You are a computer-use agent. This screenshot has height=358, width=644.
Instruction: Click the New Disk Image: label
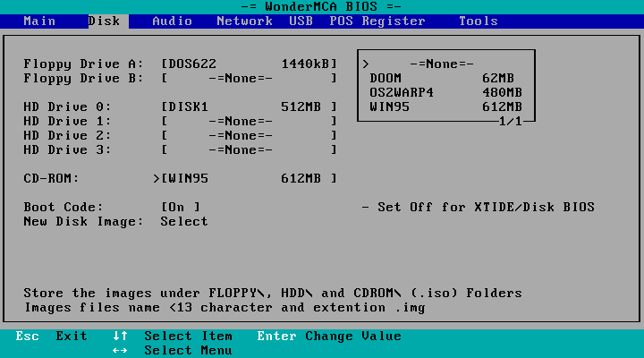coord(83,222)
